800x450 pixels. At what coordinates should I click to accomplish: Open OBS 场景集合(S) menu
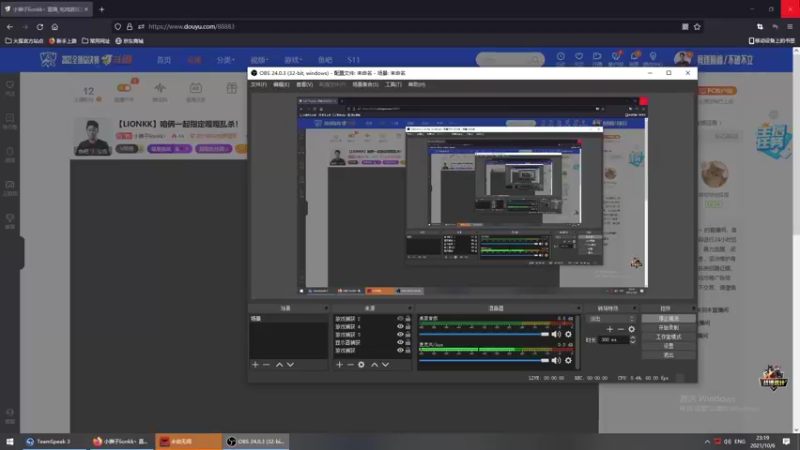(x=365, y=85)
